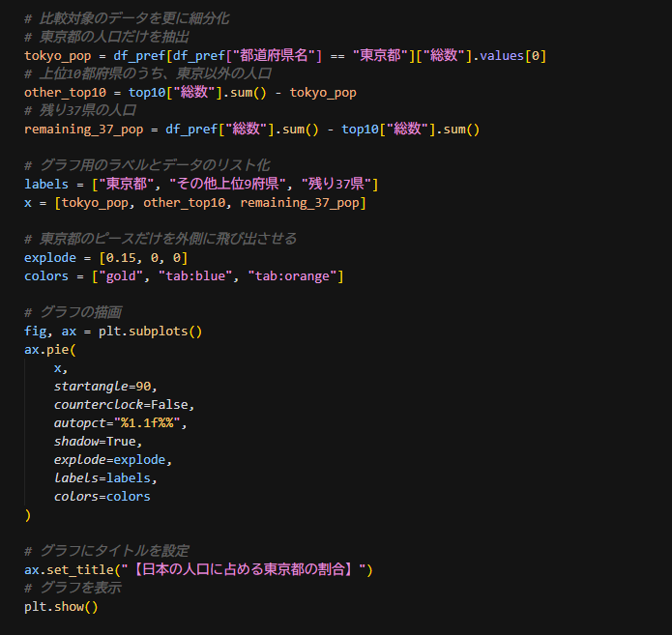This screenshot has width=672, height=635.
Task: Click the colors=colors argument
Action: click(x=102, y=497)
